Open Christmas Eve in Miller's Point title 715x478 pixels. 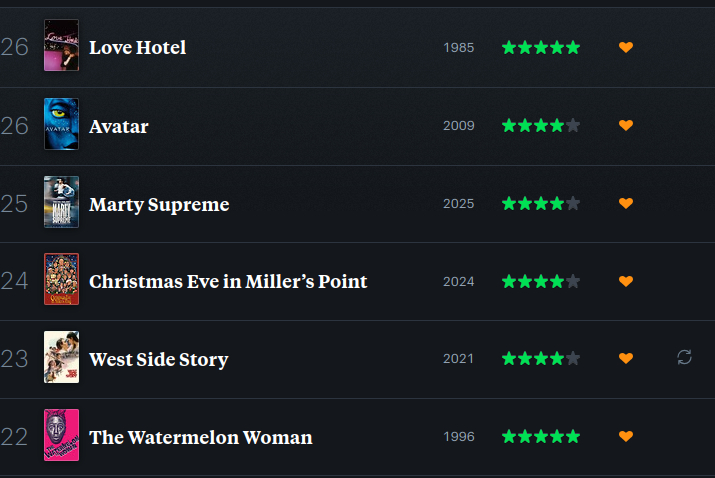pos(228,281)
